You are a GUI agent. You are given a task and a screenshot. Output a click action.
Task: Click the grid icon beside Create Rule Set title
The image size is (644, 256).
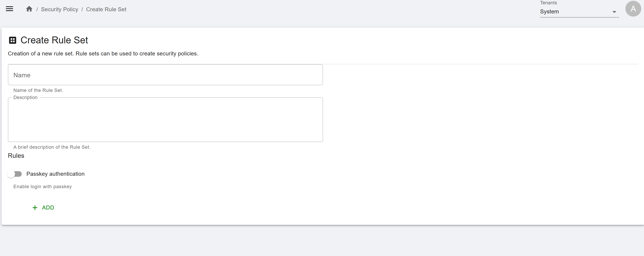[x=12, y=40]
